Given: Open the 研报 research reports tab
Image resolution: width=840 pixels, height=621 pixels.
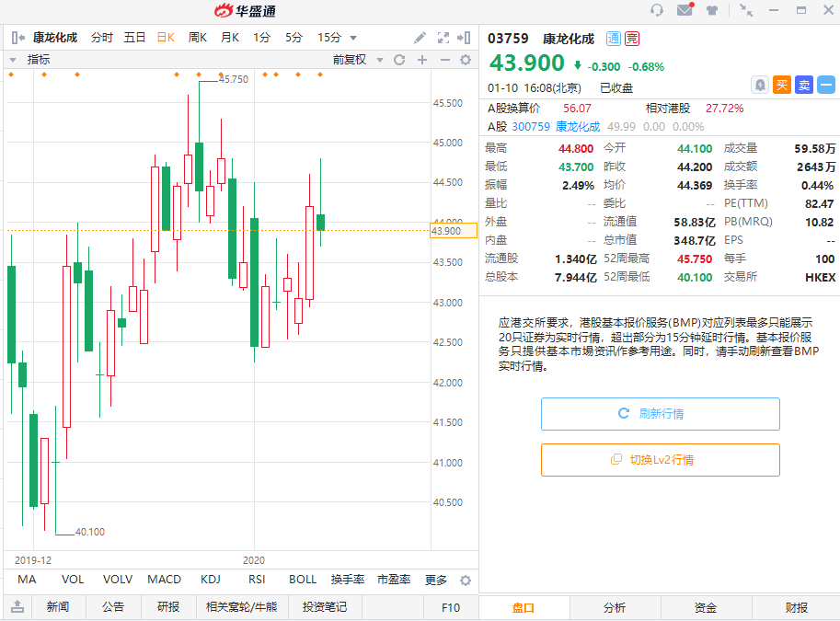Looking at the screenshot, I should [x=168, y=607].
